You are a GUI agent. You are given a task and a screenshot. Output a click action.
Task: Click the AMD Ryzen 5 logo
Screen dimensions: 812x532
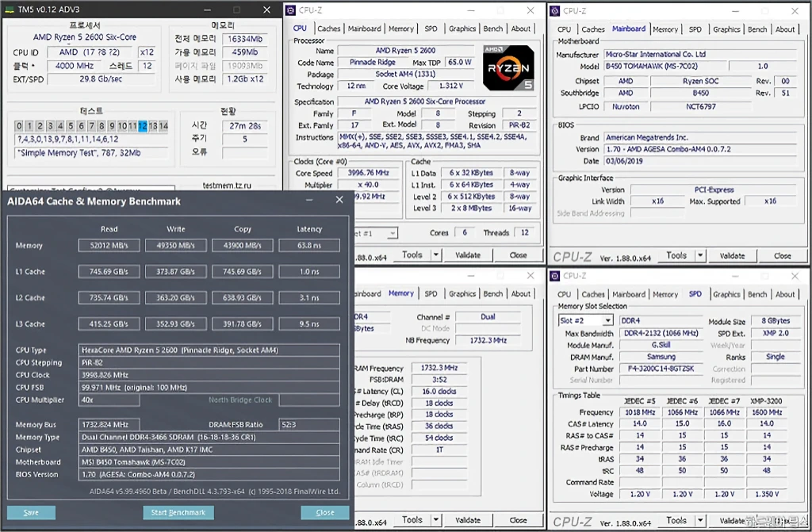click(508, 68)
